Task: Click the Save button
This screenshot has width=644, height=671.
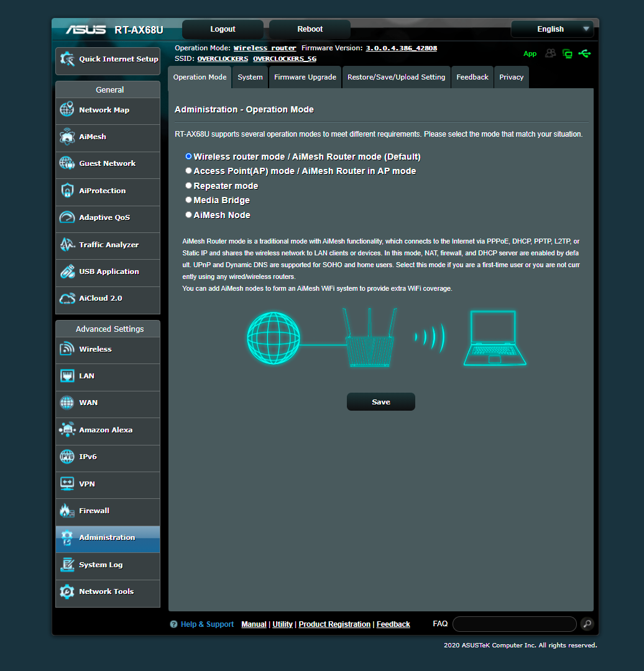Action: (x=380, y=401)
